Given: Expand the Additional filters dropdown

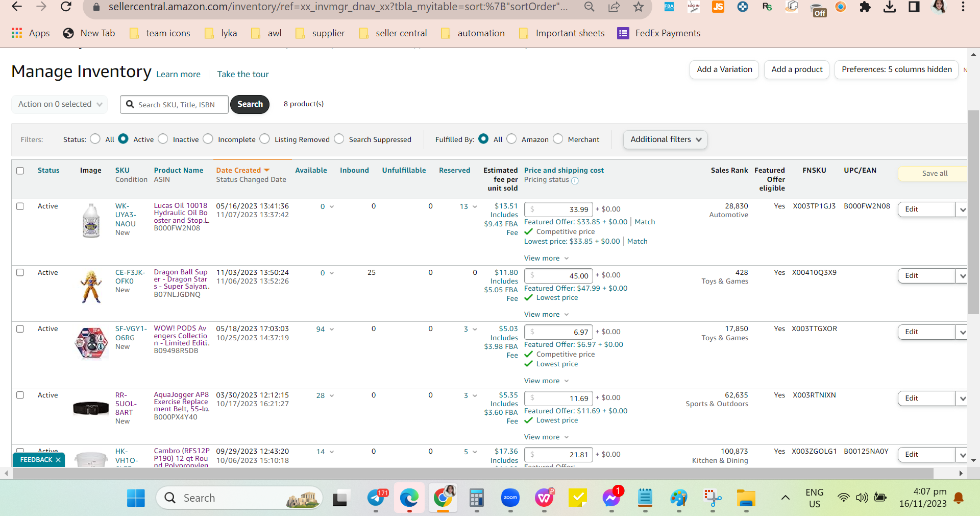Looking at the screenshot, I should click(x=665, y=139).
